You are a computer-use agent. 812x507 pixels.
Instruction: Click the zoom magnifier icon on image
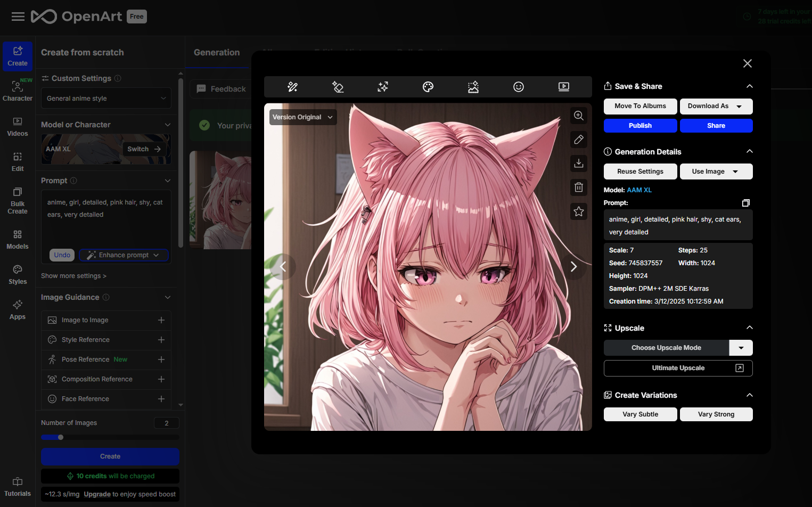pos(579,116)
